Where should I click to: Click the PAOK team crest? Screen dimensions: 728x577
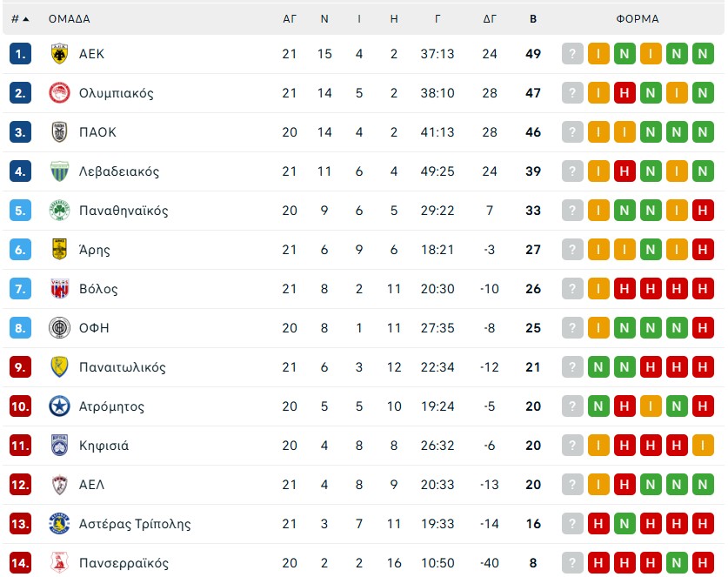pyautogui.click(x=59, y=132)
